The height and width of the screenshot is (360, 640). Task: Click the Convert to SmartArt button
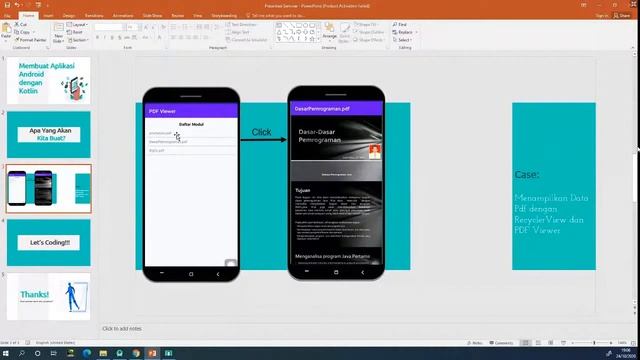click(247, 40)
